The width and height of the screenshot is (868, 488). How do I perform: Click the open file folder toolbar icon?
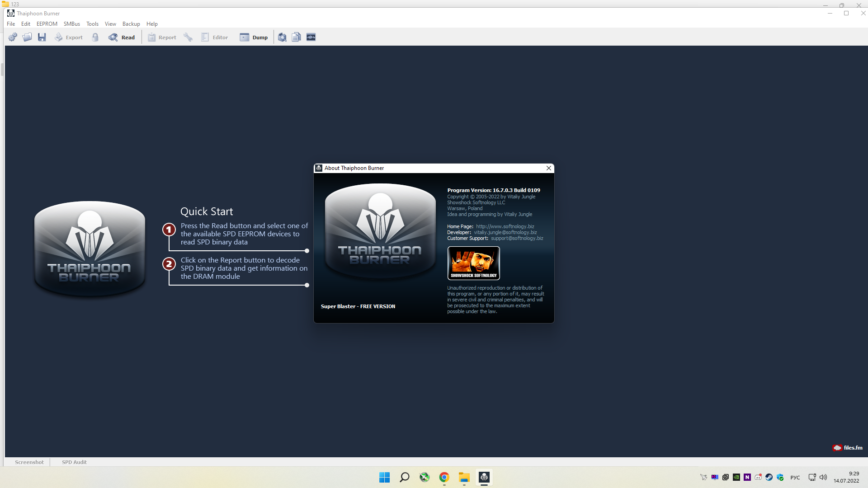(27, 37)
